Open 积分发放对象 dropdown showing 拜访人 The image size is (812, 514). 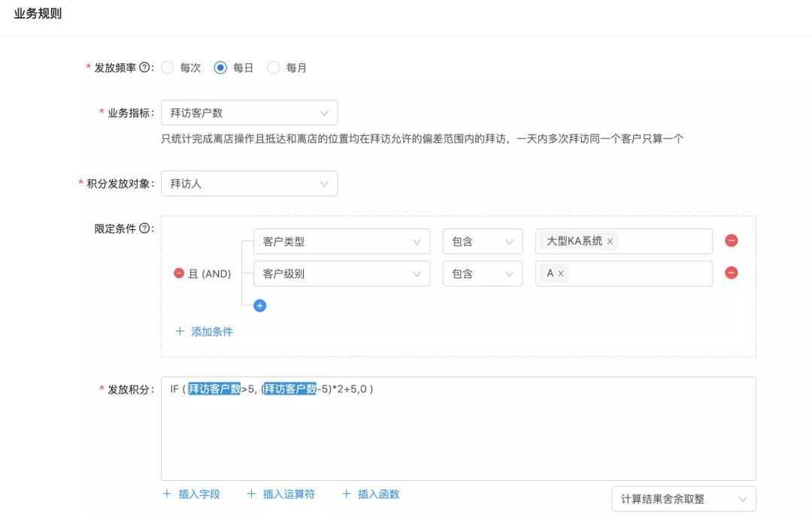click(249, 183)
